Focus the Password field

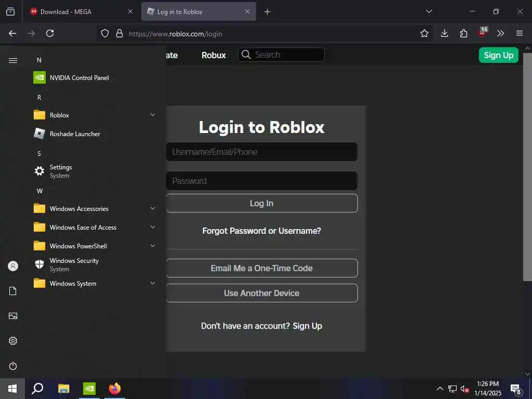tap(262, 181)
